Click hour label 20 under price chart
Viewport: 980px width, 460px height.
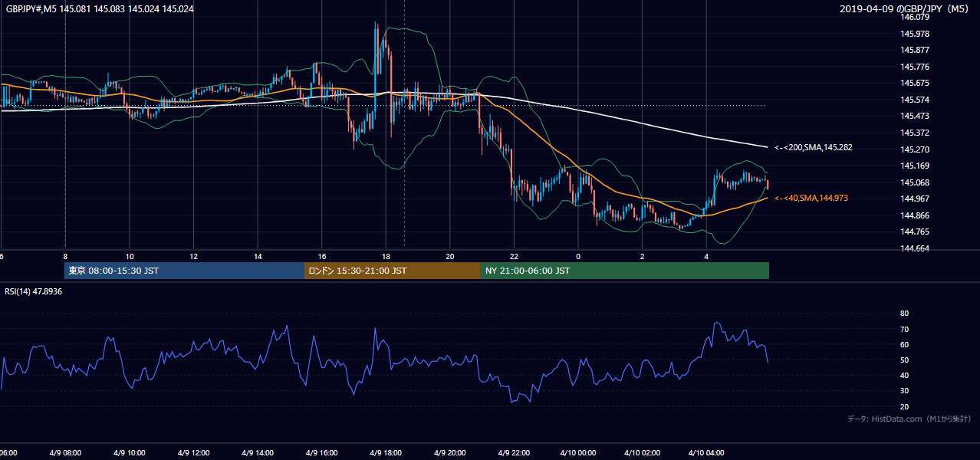pos(450,256)
